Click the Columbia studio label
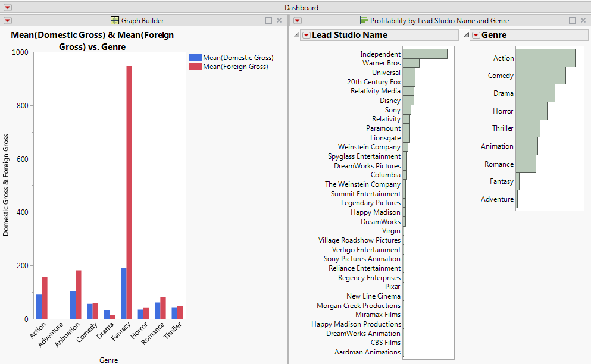Screen dimensions: 591x364 coord(386,174)
